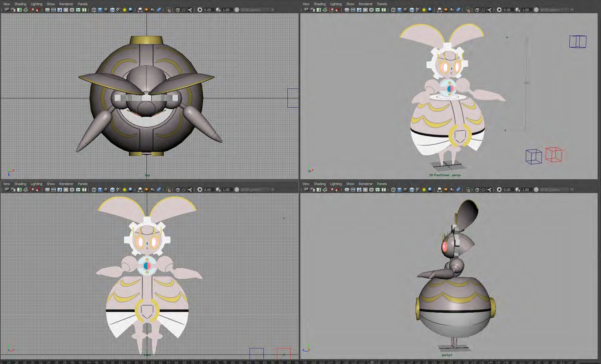The width and height of the screenshot is (601, 364).
Task: Click exposure reset icon in persp1 panel
Action: [x=499, y=190]
